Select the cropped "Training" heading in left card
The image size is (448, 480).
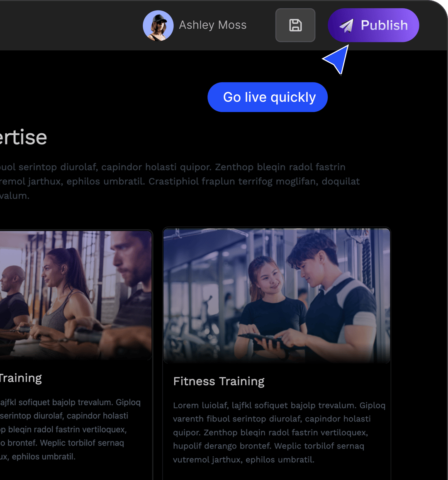tap(20, 378)
